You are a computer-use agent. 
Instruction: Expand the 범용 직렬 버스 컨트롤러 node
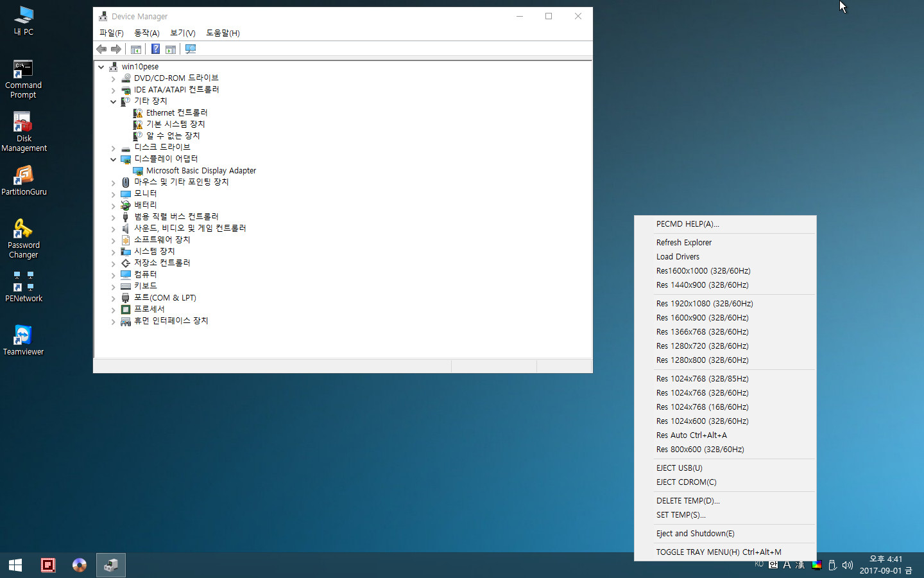114,217
